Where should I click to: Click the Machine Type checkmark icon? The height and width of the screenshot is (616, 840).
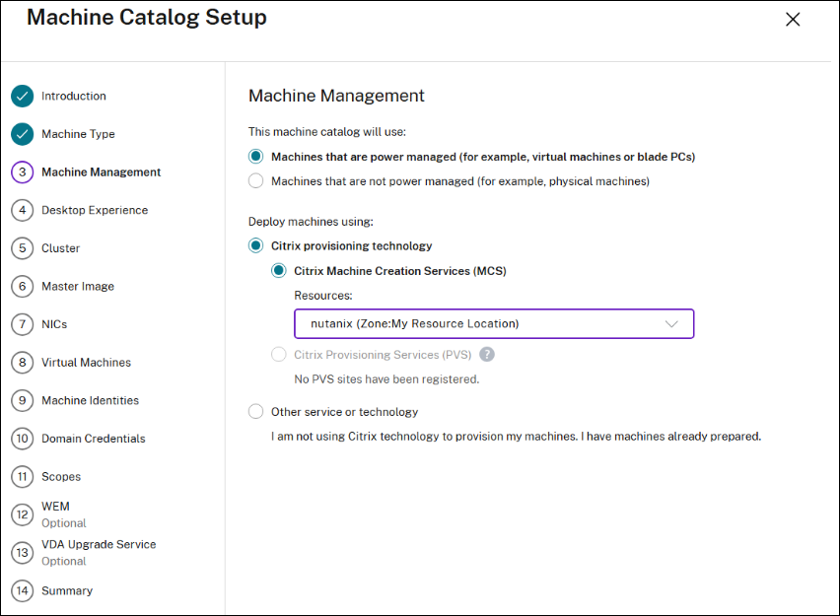[23, 134]
